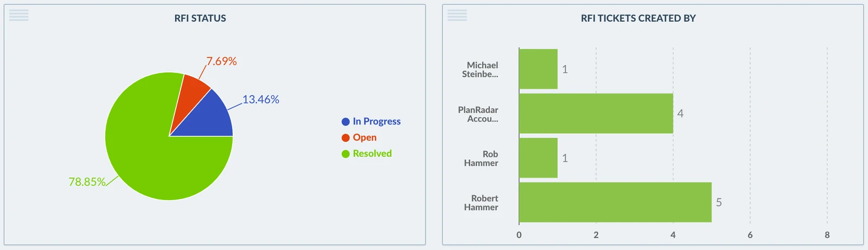Hide Resolved series via legend label
This screenshot has height=250, width=868.
[372, 153]
